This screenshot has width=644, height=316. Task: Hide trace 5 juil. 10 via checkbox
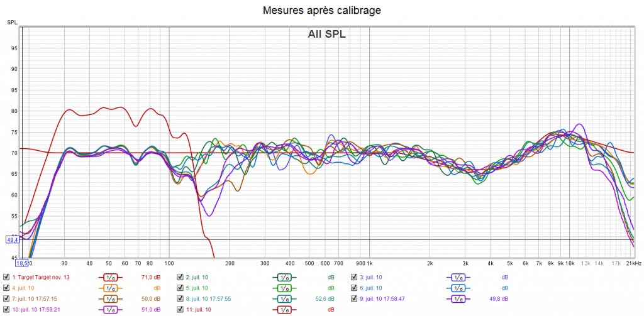pos(180,288)
